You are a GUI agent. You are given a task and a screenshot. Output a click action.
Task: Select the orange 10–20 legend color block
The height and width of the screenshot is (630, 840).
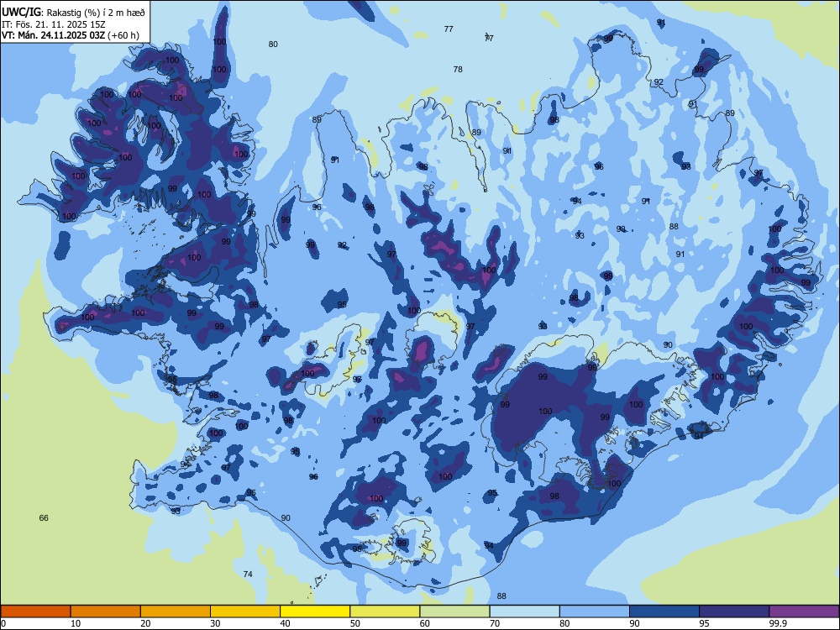pyautogui.click(x=106, y=612)
